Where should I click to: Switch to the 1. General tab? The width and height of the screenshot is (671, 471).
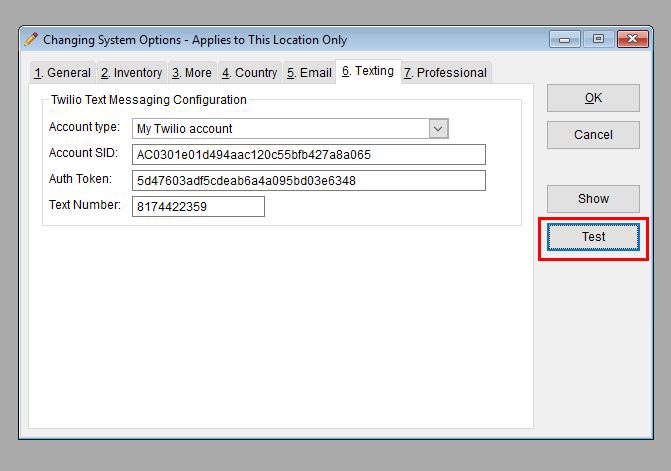(x=63, y=73)
